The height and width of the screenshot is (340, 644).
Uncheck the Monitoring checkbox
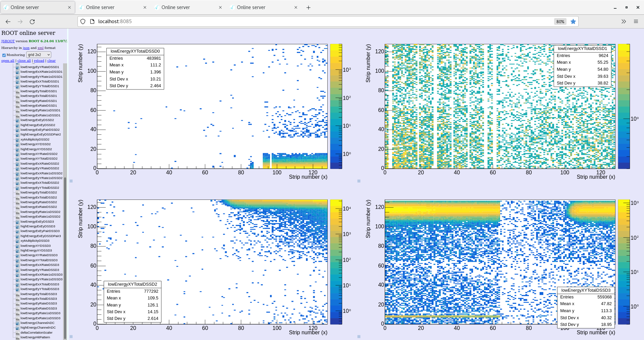(x=4, y=55)
